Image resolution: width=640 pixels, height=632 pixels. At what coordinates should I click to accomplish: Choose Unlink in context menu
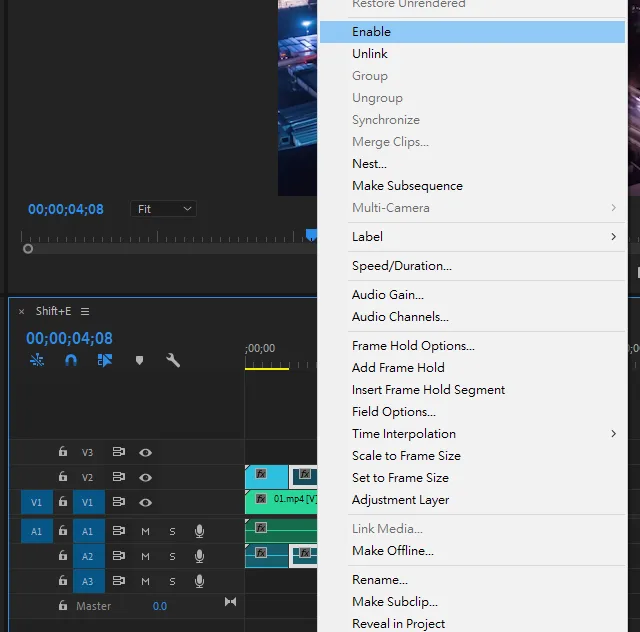click(x=472, y=54)
